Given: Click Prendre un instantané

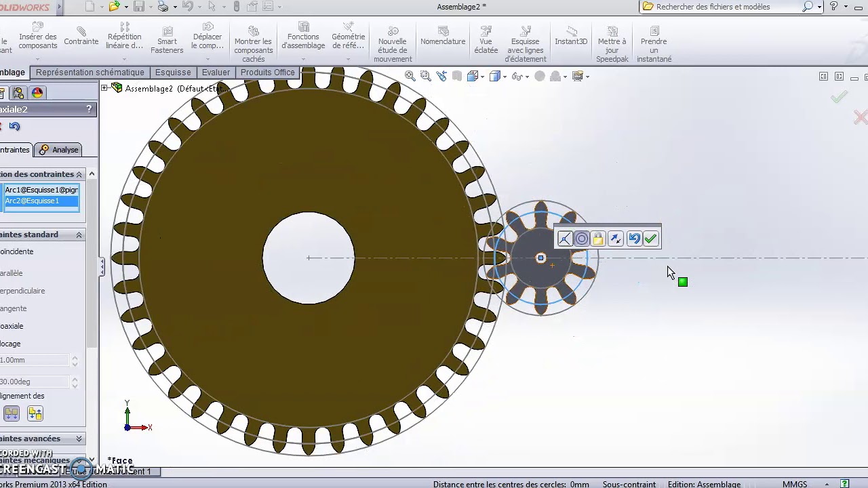Looking at the screenshot, I should click(x=654, y=45).
